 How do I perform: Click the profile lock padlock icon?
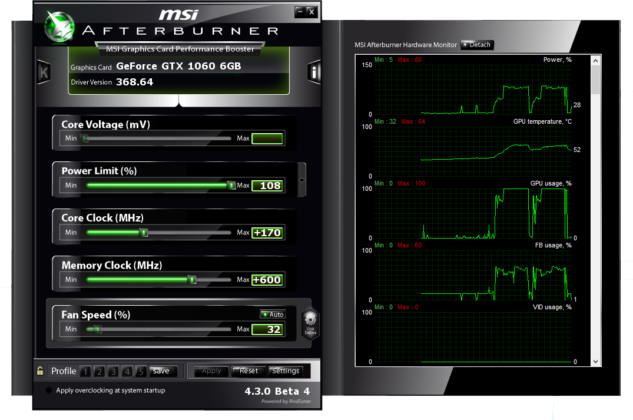tap(40, 371)
